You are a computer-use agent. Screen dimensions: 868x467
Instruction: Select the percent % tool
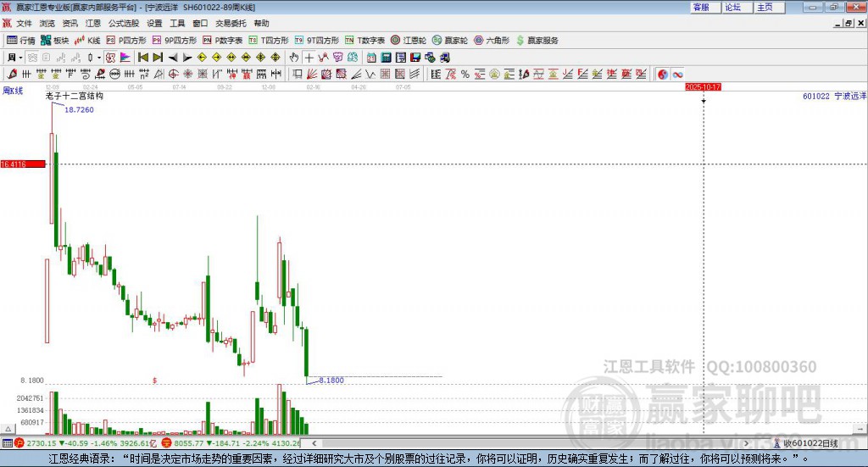465,74
